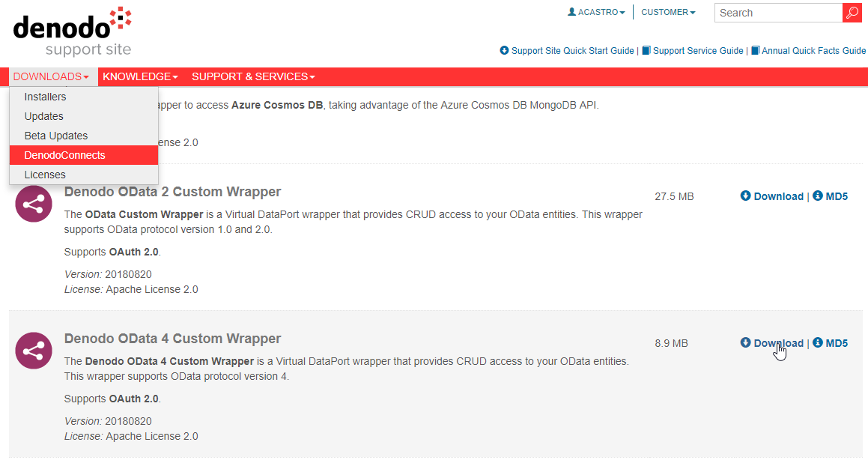Download the OData 2 Custom Wrapper
Viewport: 868px width, 466px height.
coord(778,196)
